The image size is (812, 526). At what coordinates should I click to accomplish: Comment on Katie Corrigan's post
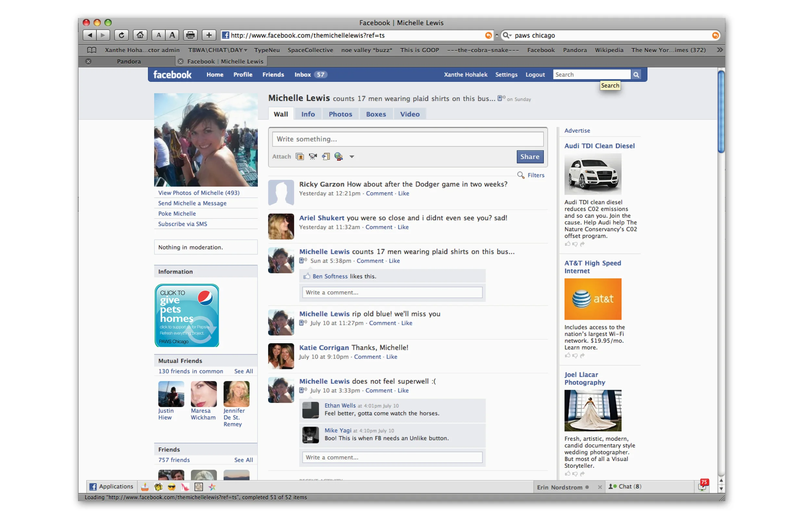367,357
